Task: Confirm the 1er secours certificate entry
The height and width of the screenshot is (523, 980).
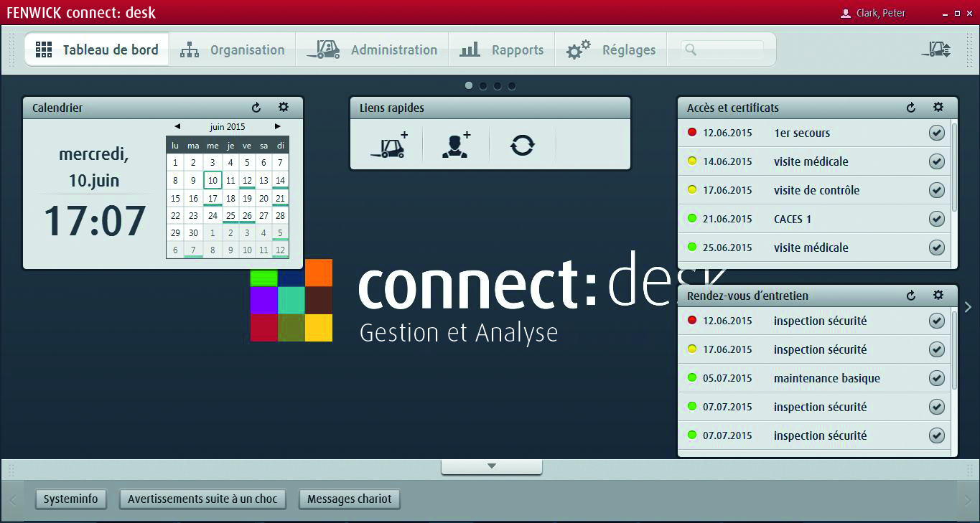Action: click(x=936, y=133)
